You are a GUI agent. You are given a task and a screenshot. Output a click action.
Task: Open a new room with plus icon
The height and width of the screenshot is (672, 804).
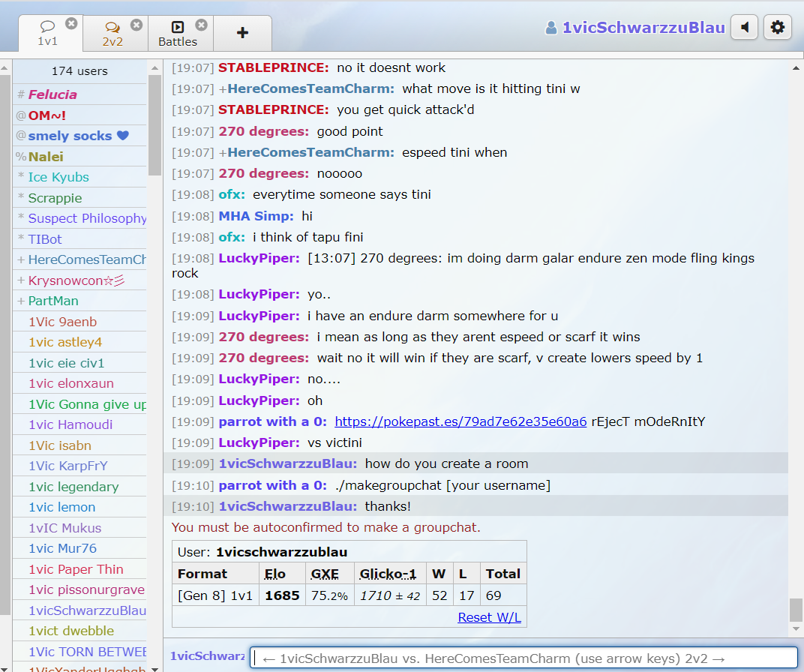(242, 33)
